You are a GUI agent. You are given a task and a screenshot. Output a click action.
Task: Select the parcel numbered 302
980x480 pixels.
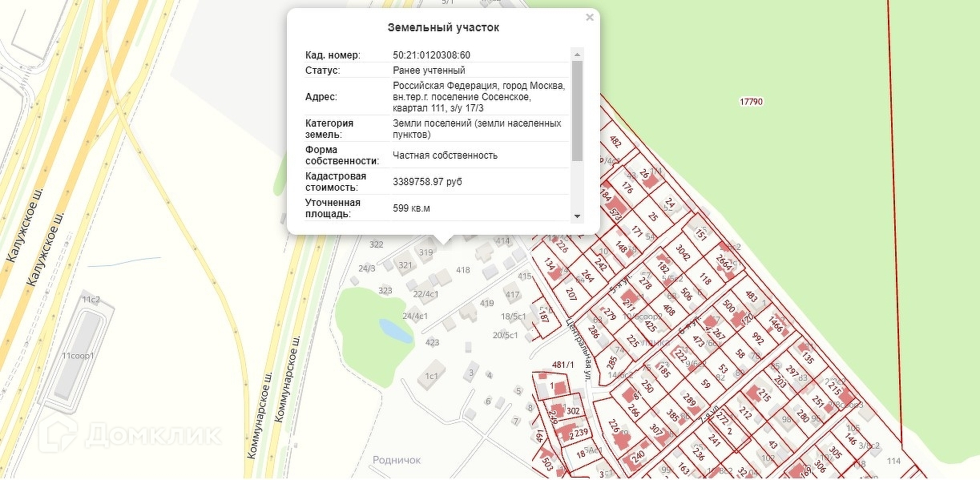pyautogui.click(x=572, y=411)
